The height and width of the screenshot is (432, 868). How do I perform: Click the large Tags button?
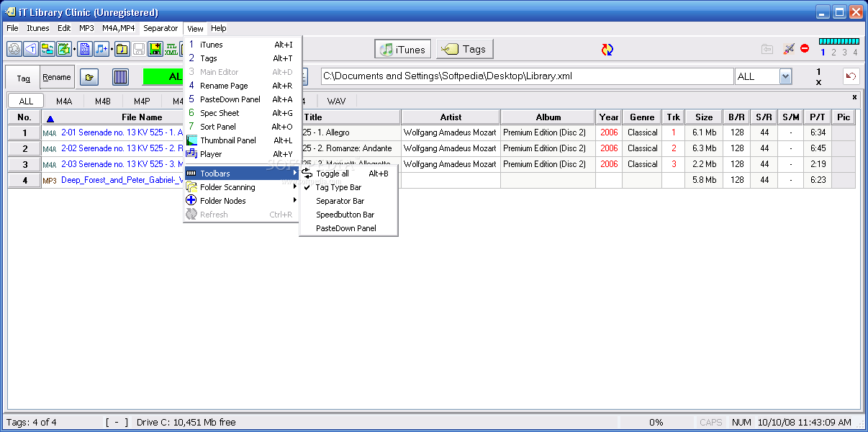click(x=464, y=49)
